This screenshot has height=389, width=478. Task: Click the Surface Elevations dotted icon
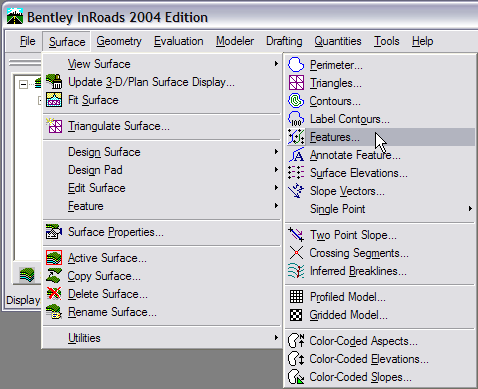[x=296, y=173]
